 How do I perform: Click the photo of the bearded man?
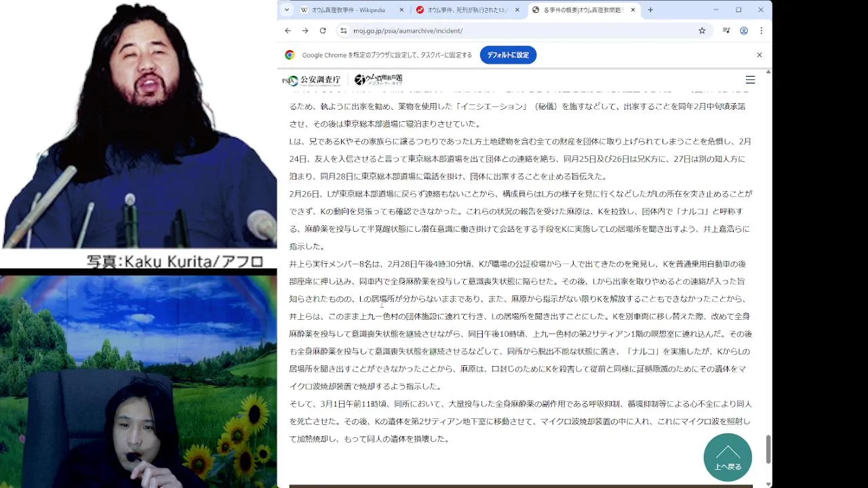point(138,124)
